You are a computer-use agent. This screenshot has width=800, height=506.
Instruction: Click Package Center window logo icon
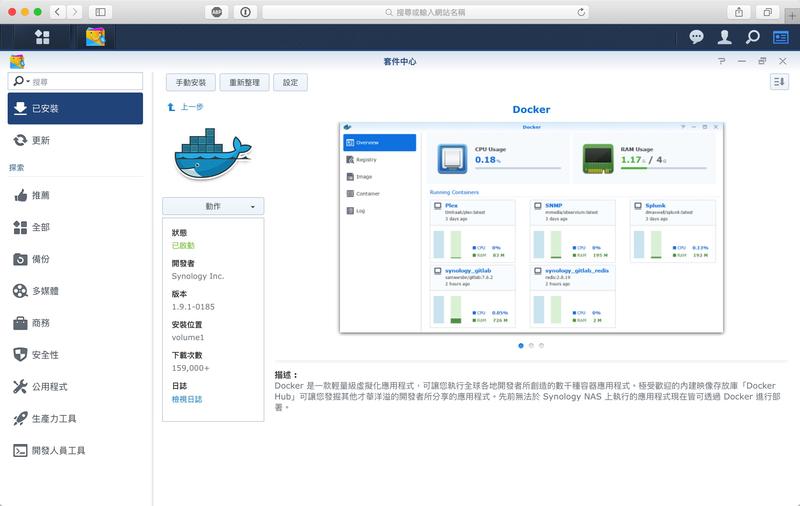point(17,61)
